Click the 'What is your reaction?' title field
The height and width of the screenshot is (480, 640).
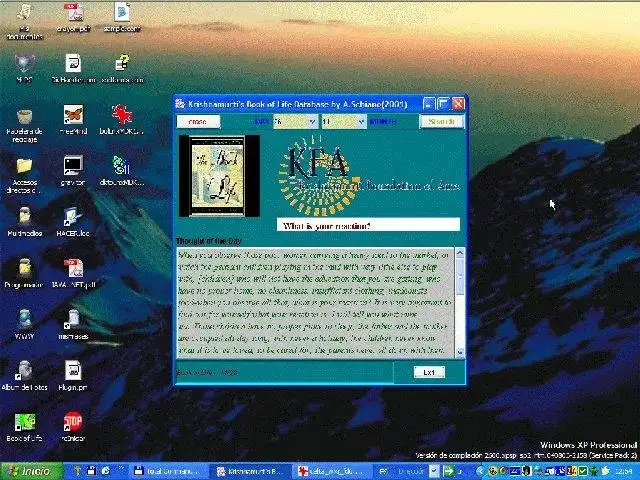[368, 225]
